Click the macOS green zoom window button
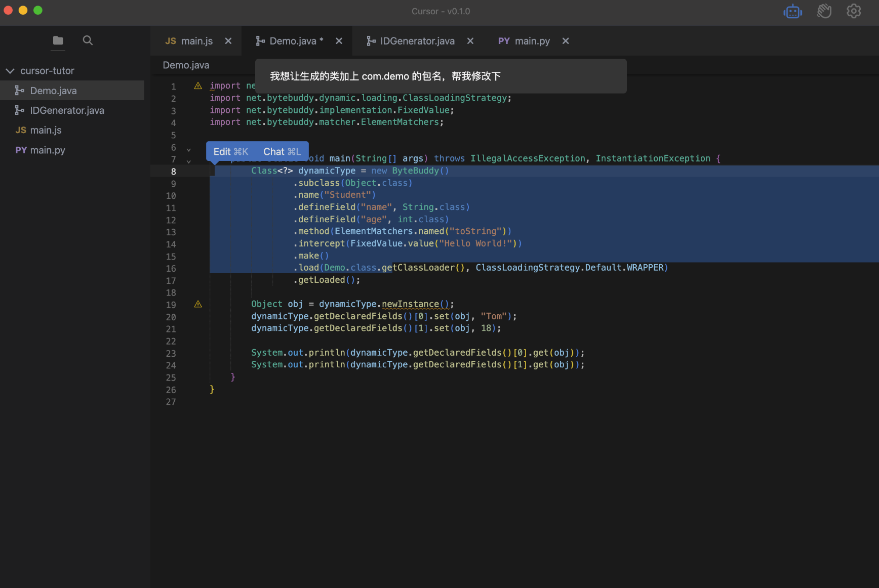This screenshot has width=879, height=588. 38,10
